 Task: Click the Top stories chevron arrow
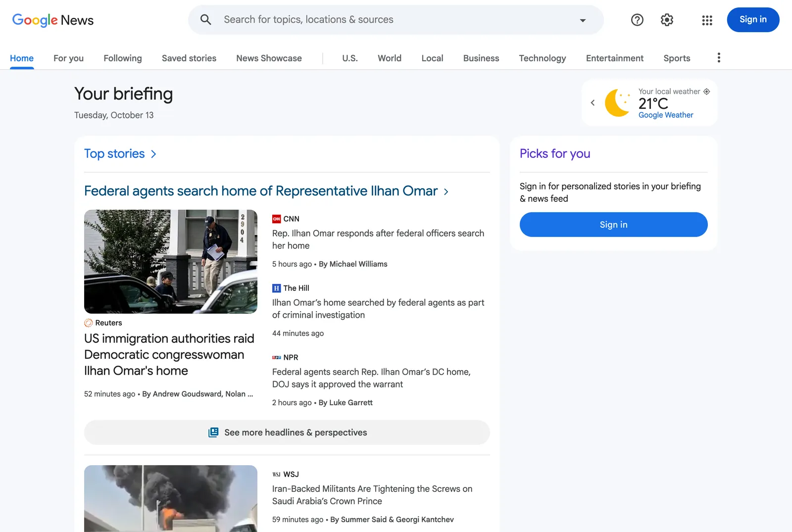tap(153, 154)
